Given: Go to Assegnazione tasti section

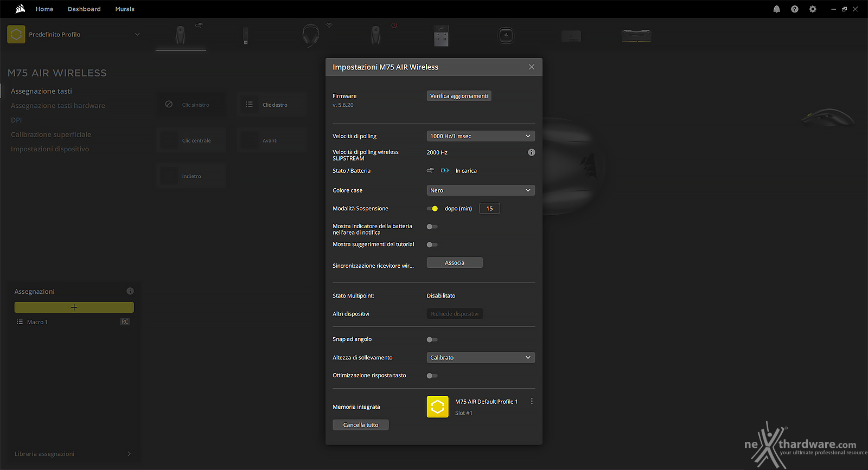Looking at the screenshot, I should coord(41,91).
